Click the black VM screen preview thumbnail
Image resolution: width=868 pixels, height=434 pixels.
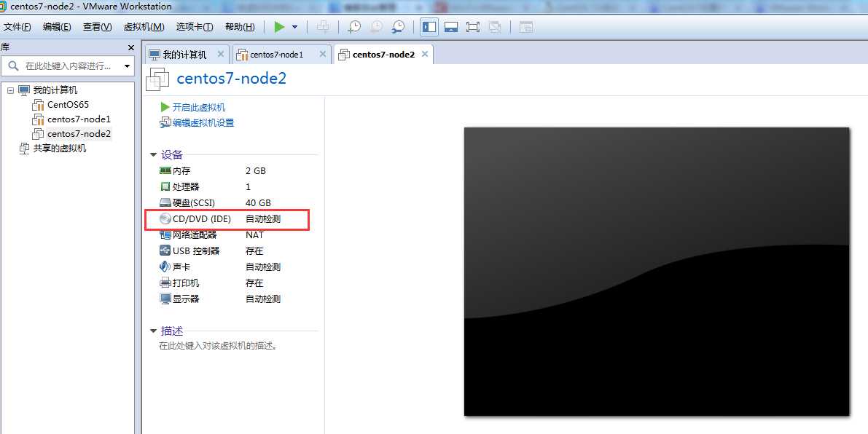click(x=657, y=272)
